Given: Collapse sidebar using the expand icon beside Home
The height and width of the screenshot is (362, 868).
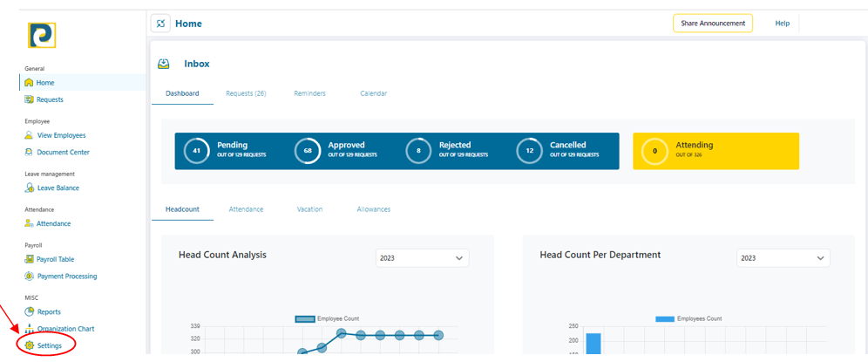Looking at the screenshot, I should (160, 24).
